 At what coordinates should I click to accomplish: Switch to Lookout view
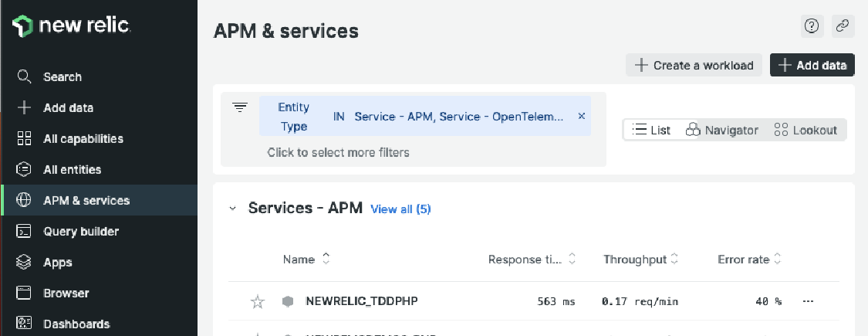click(806, 130)
